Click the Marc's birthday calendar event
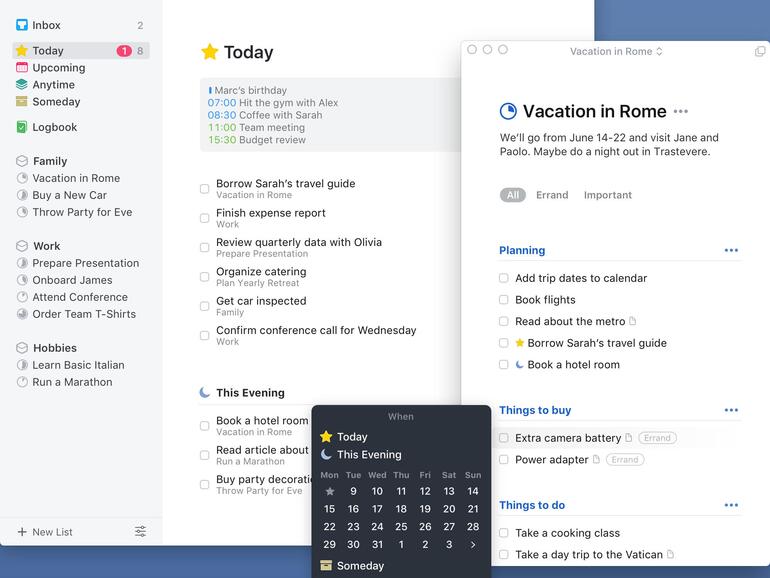 click(248, 90)
